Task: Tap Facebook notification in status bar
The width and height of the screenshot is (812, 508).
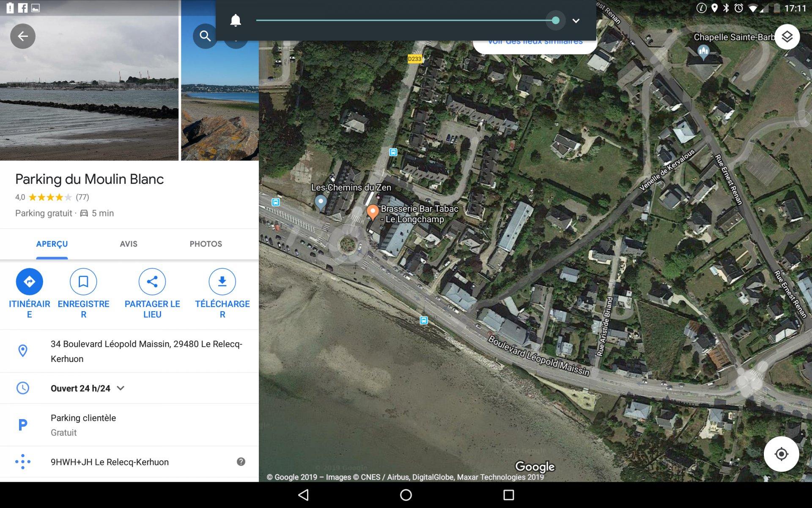Action: click(23, 8)
